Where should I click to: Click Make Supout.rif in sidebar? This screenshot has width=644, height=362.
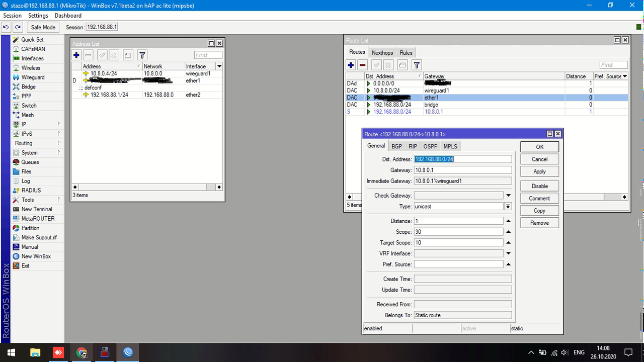(x=39, y=238)
